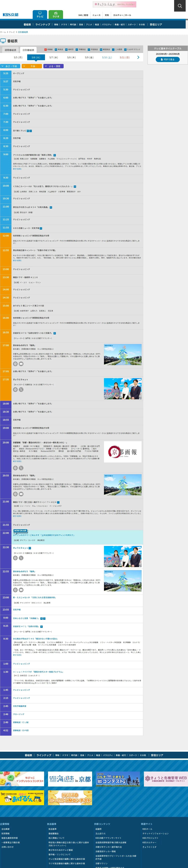Open the 週間番組表 tab
Image resolution: width=188 pixels, height=868 pixels.
10,50
